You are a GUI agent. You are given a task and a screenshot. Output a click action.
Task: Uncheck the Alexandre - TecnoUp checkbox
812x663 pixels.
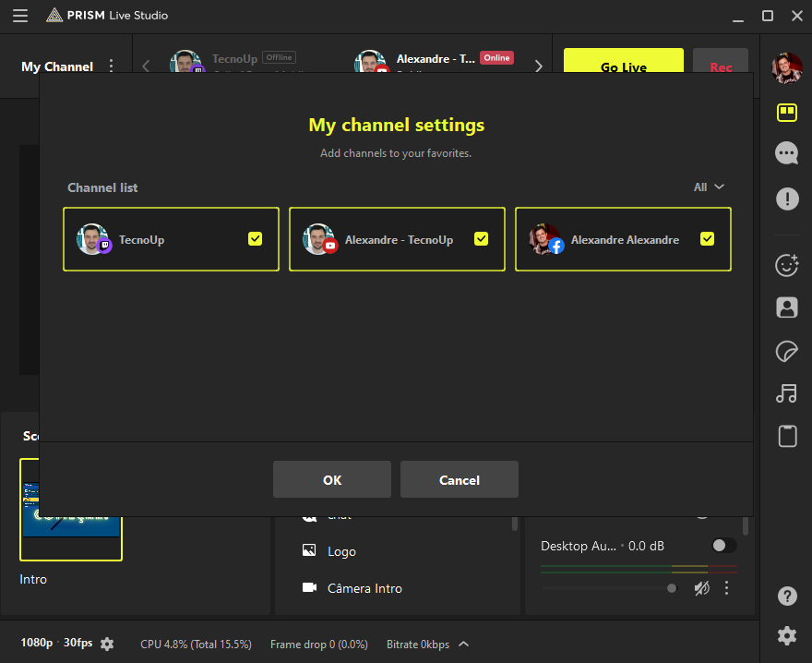point(481,239)
